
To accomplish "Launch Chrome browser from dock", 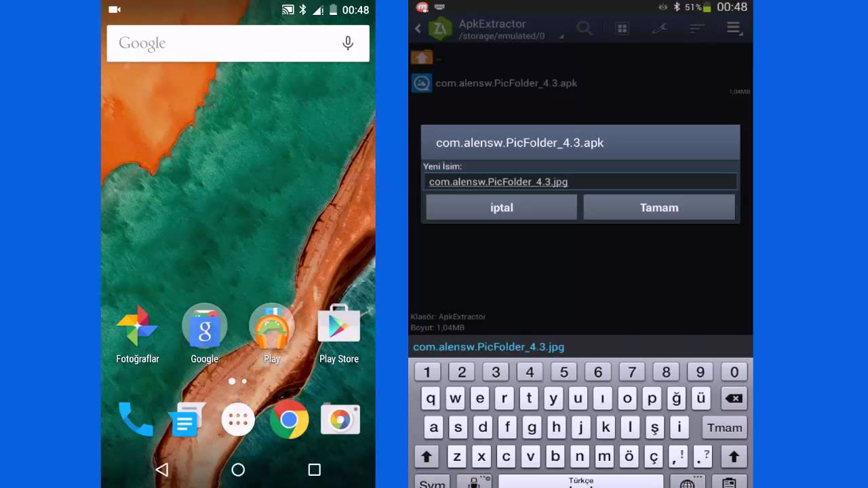I will 289,420.
